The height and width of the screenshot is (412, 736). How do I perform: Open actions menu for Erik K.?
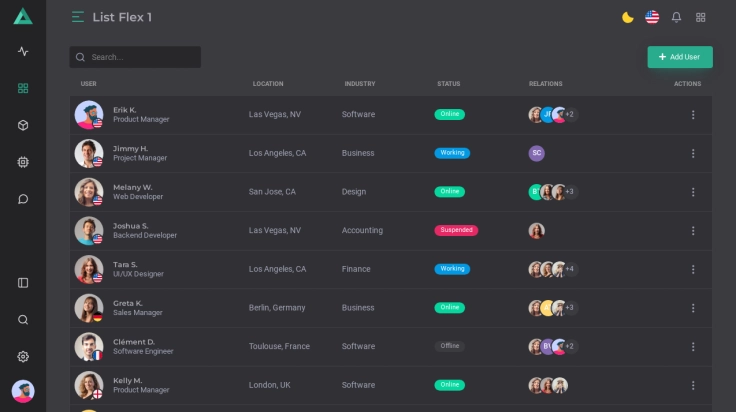coord(693,115)
